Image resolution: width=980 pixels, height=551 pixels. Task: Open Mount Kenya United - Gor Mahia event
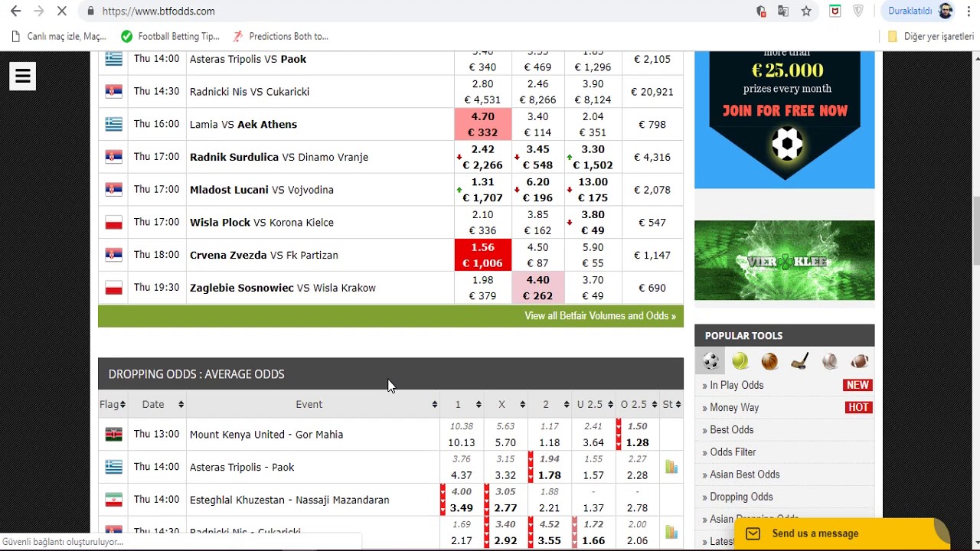266,435
